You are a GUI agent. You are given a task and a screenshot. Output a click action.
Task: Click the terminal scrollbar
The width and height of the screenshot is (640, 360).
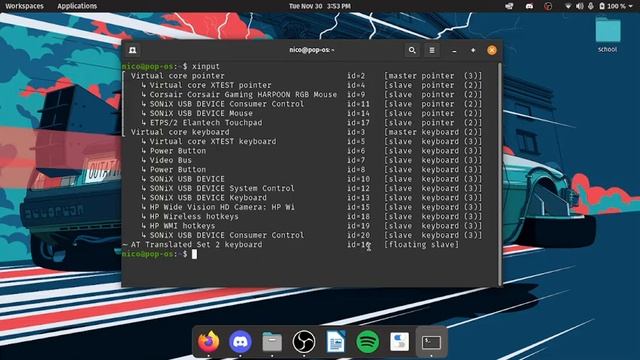[500, 175]
